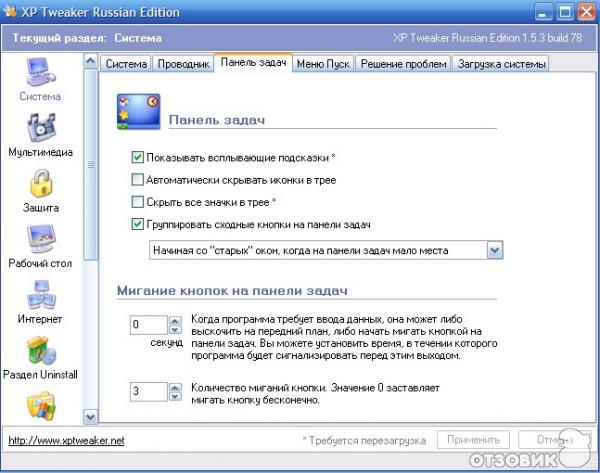
Task: Decrease the blink count with down arrow
Action: (x=175, y=396)
